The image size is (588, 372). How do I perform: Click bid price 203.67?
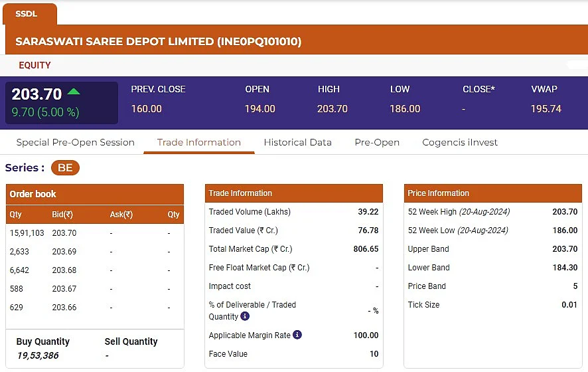64,289
